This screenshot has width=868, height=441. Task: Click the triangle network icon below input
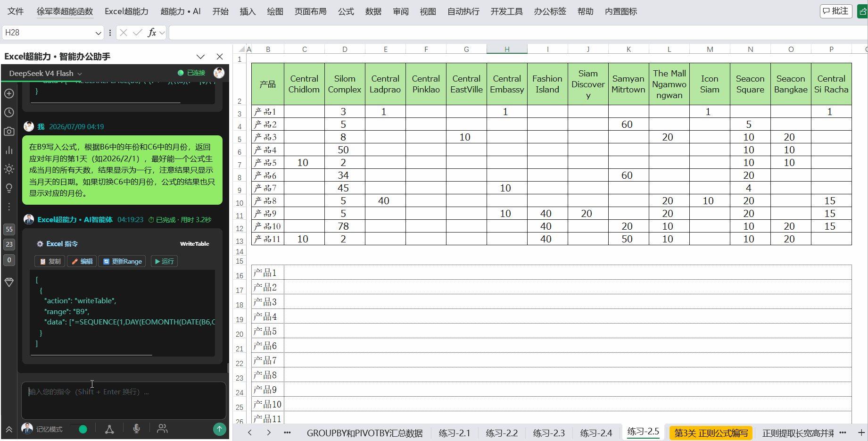109,429
